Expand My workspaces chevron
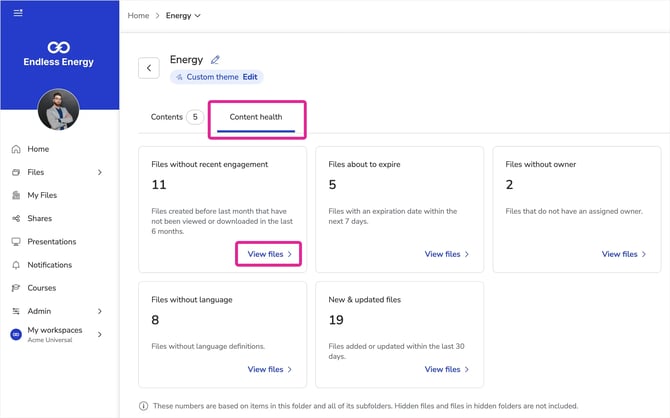The height and width of the screenshot is (418, 670). (100, 334)
